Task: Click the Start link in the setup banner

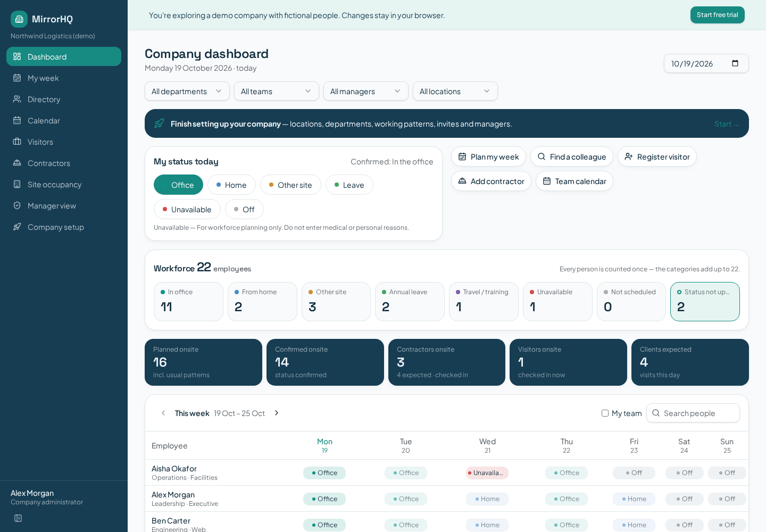Action: pyautogui.click(x=727, y=124)
